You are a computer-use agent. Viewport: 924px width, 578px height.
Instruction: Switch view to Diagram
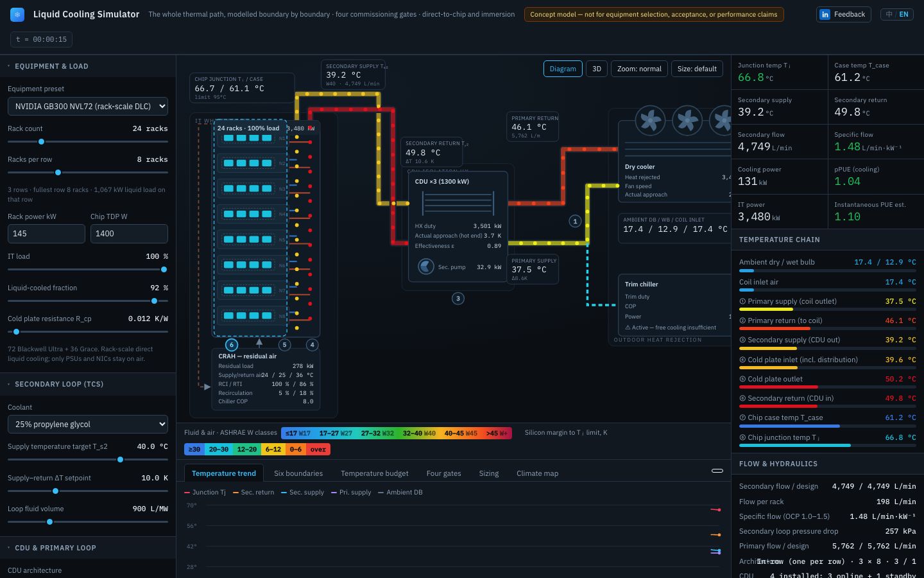pyautogui.click(x=563, y=69)
